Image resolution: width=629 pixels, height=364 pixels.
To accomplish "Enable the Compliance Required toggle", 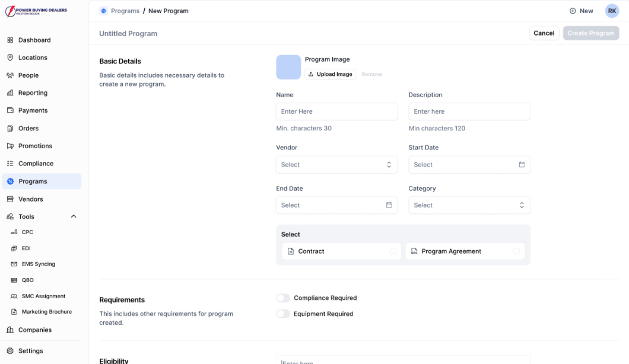I will click(x=283, y=298).
